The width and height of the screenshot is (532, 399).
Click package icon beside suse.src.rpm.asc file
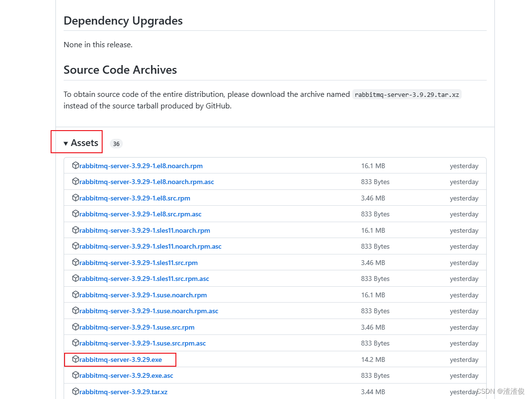point(75,342)
